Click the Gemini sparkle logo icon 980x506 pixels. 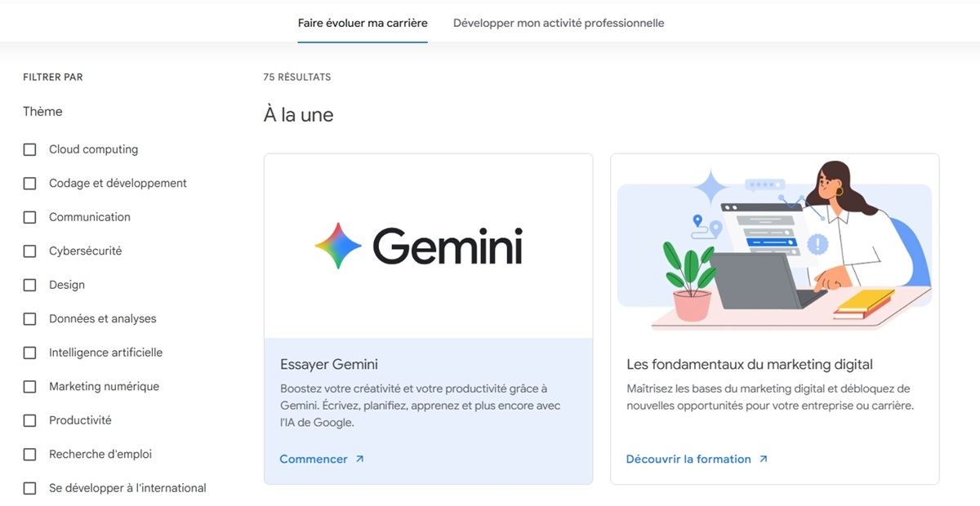(338, 246)
